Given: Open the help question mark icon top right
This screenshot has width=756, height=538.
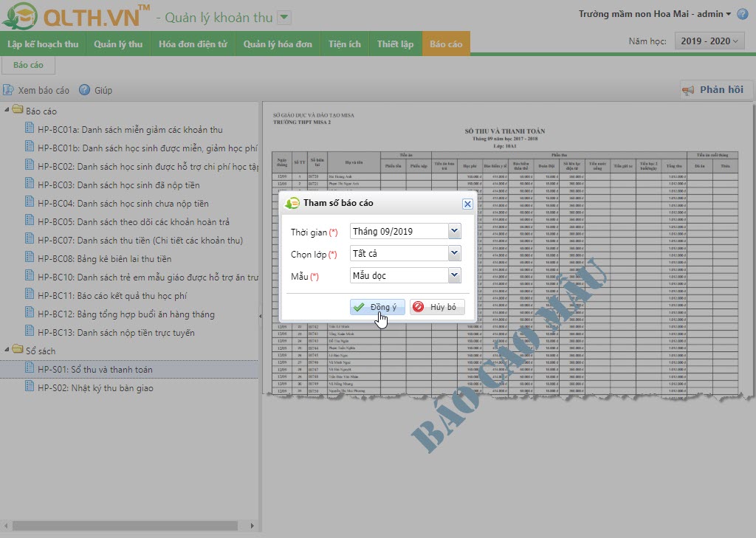Looking at the screenshot, I should [743, 14].
